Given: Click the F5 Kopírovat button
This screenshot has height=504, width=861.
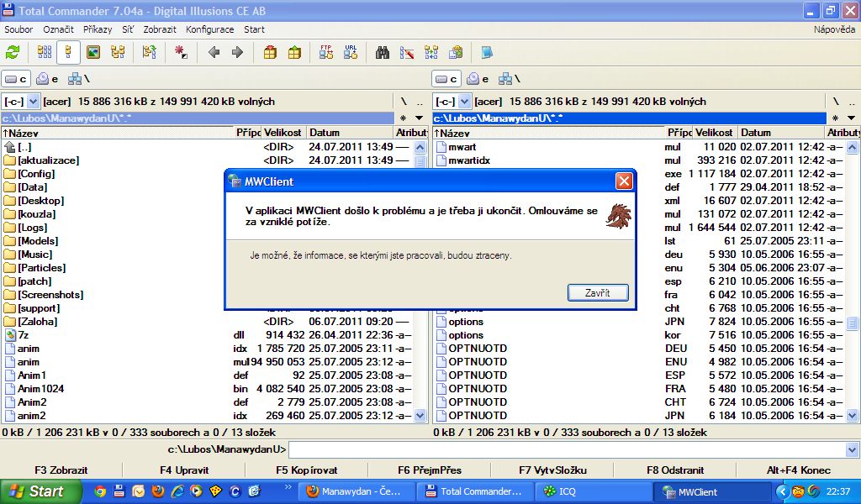Looking at the screenshot, I should coord(307,470).
